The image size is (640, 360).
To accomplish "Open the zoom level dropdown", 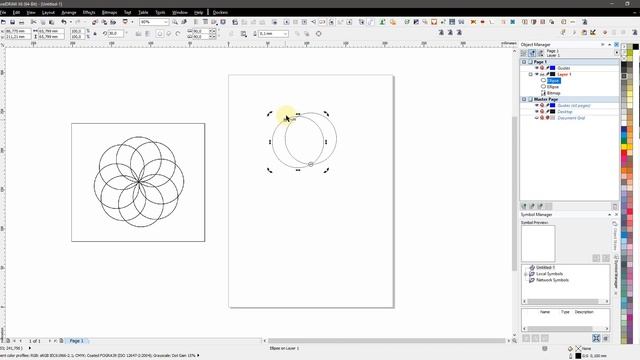I will (x=166, y=22).
